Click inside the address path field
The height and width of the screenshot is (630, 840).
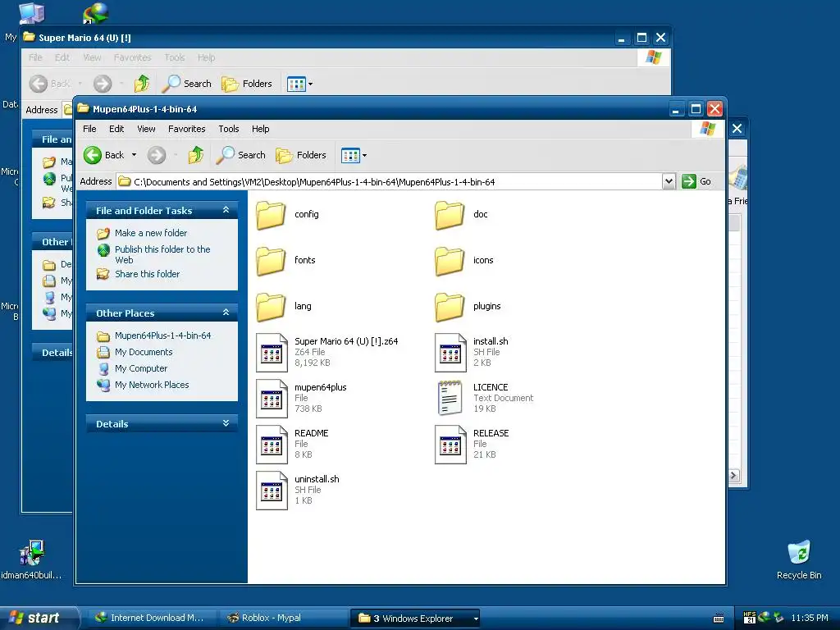tap(390, 181)
